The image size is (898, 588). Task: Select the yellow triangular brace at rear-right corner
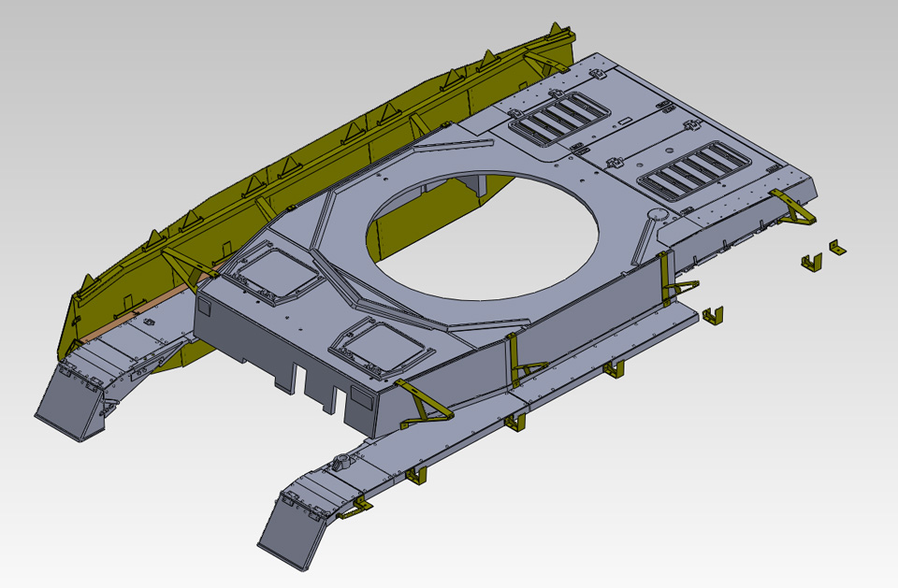(794, 209)
